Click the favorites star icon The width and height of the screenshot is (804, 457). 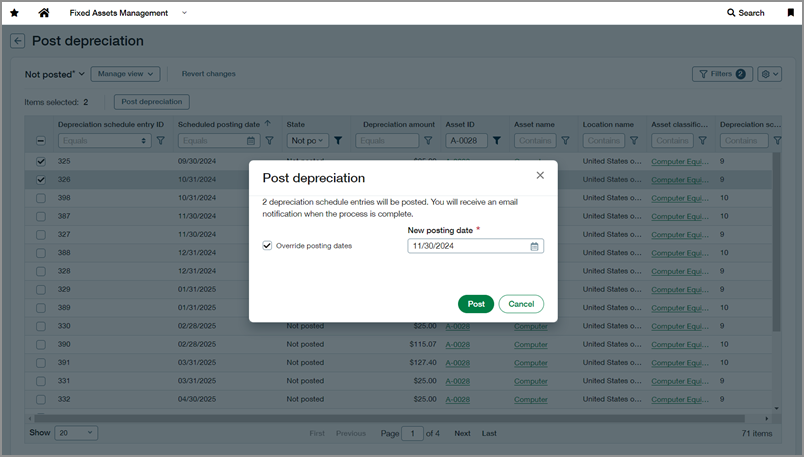14,13
